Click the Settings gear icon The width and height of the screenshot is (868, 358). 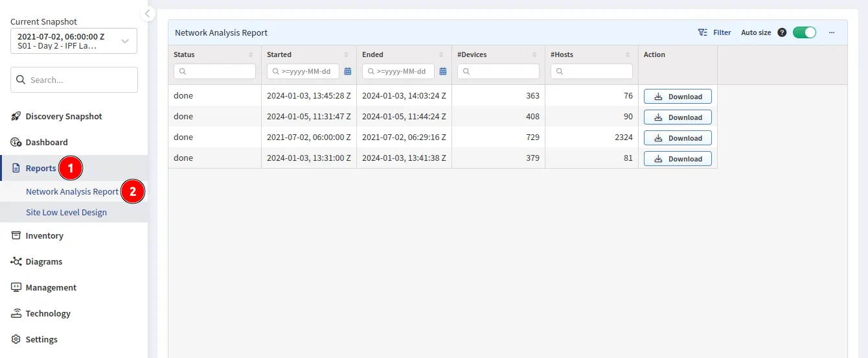[16, 340]
